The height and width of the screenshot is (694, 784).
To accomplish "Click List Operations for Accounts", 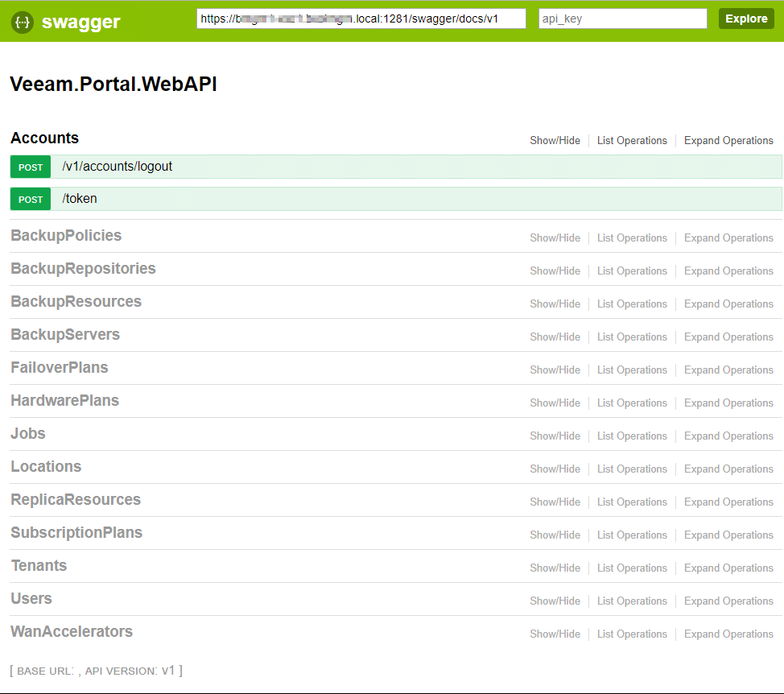I will (x=632, y=141).
